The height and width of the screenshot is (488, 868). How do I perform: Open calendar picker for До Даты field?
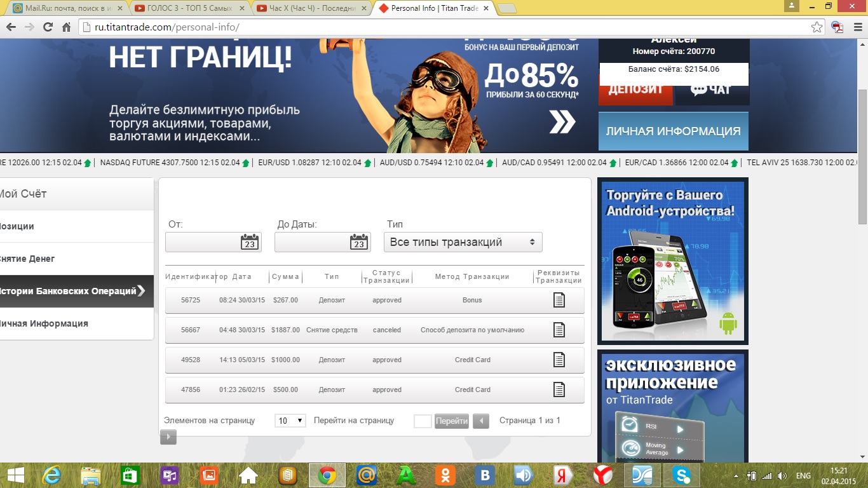[359, 242]
